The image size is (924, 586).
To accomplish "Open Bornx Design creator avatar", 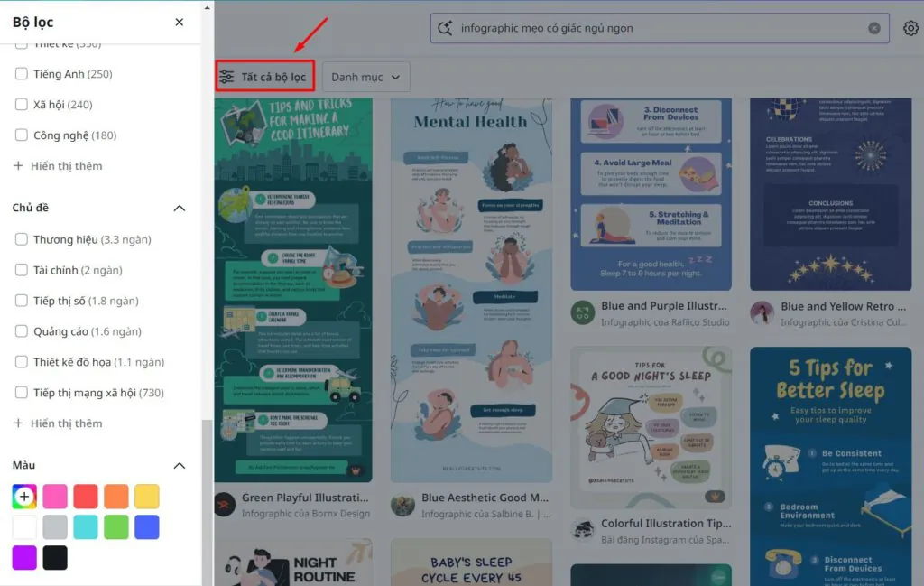I will (x=225, y=505).
